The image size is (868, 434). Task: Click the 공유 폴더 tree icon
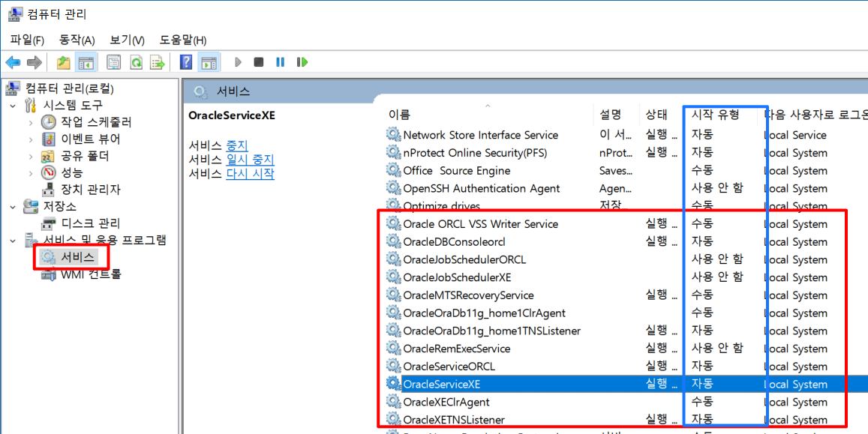49,157
